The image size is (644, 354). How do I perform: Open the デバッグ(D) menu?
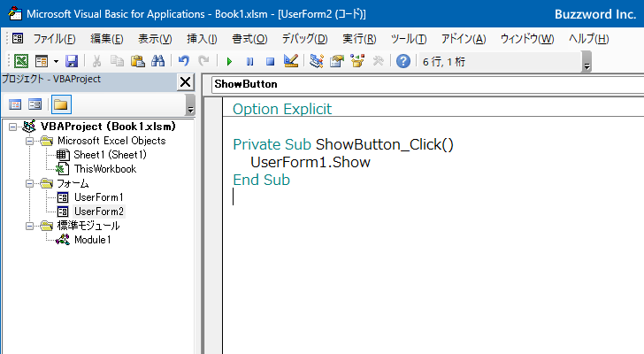[x=304, y=39]
